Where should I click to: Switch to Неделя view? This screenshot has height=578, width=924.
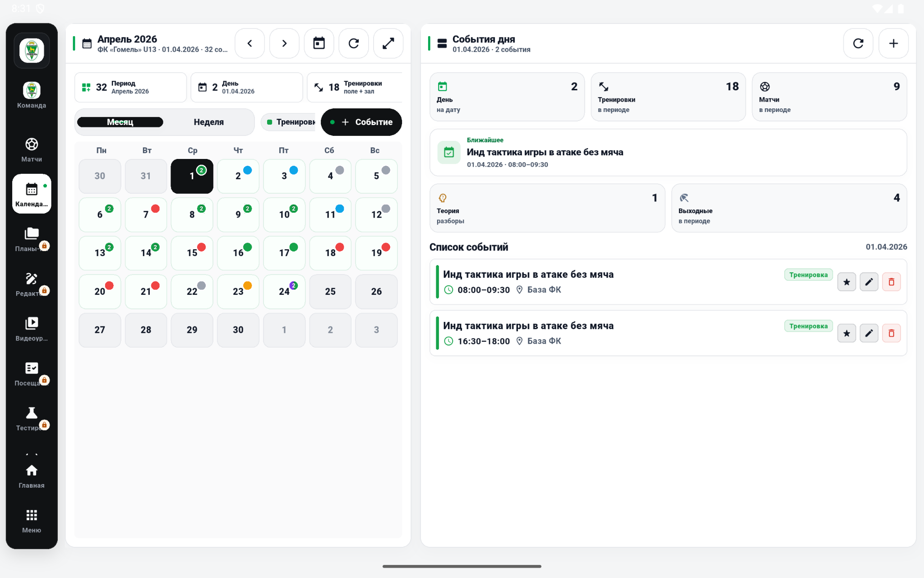[208, 122]
